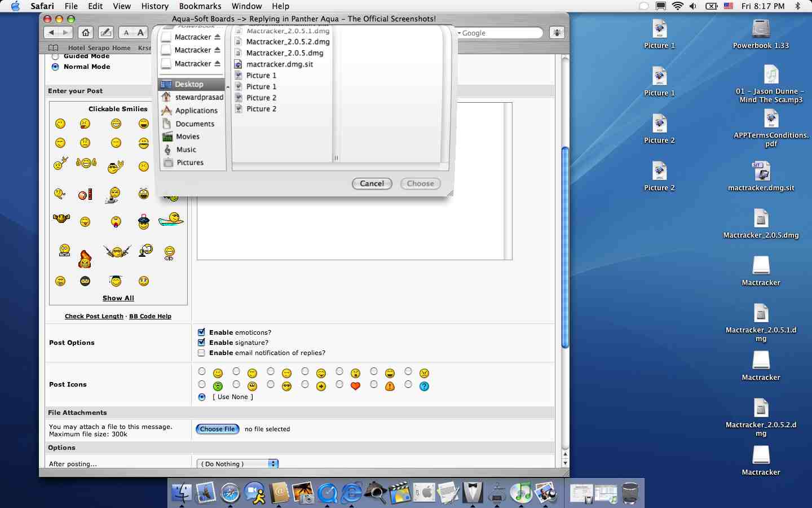This screenshot has width=812, height=508.
Task: Open the Show All smilies link
Action: coord(118,298)
